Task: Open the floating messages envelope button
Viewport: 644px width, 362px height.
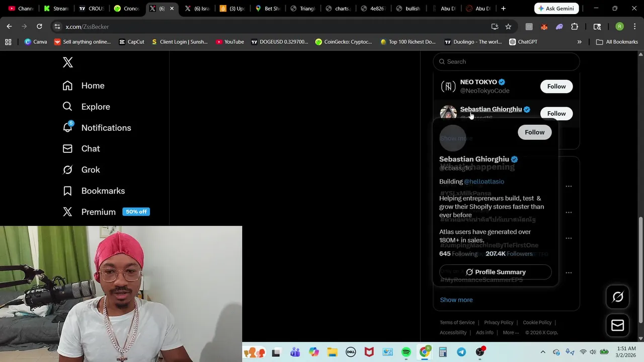Action: (618, 325)
